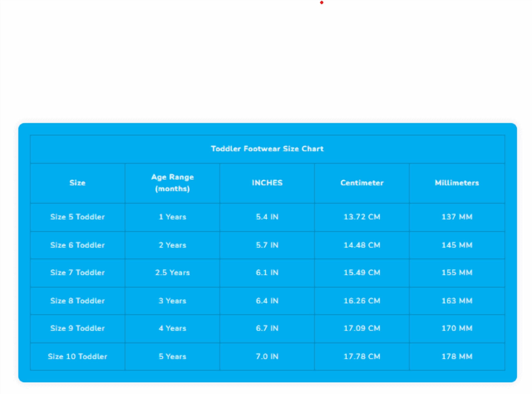
Task: Click the Centimeter column header
Action: (x=362, y=183)
